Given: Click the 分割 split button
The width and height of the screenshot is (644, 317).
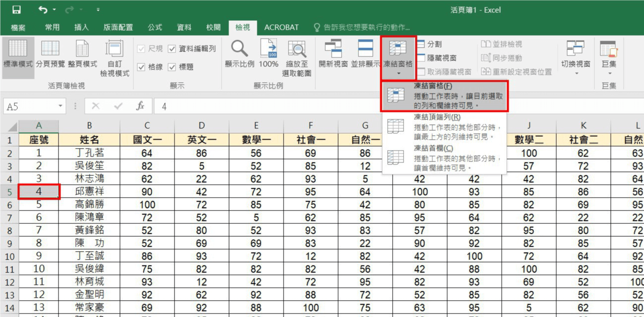Looking at the screenshot, I should [429, 44].
